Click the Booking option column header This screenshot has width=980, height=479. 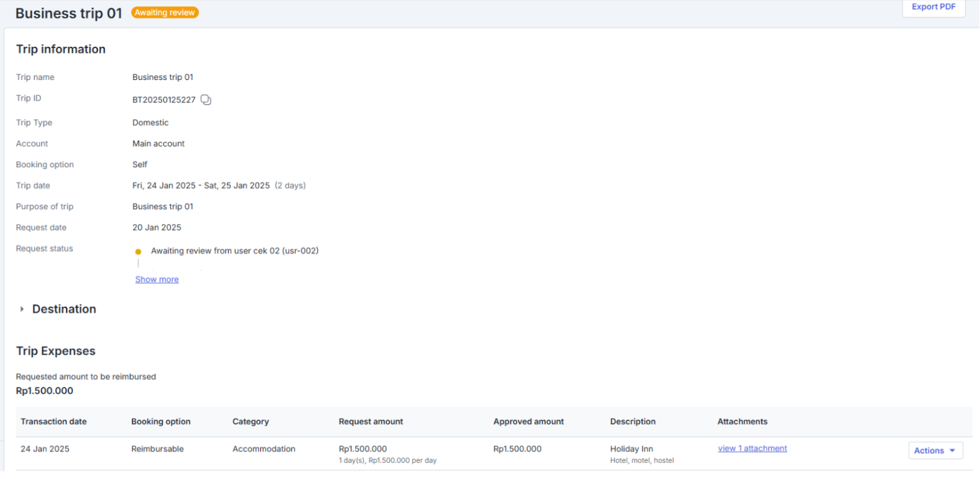(x=161, y=422)
